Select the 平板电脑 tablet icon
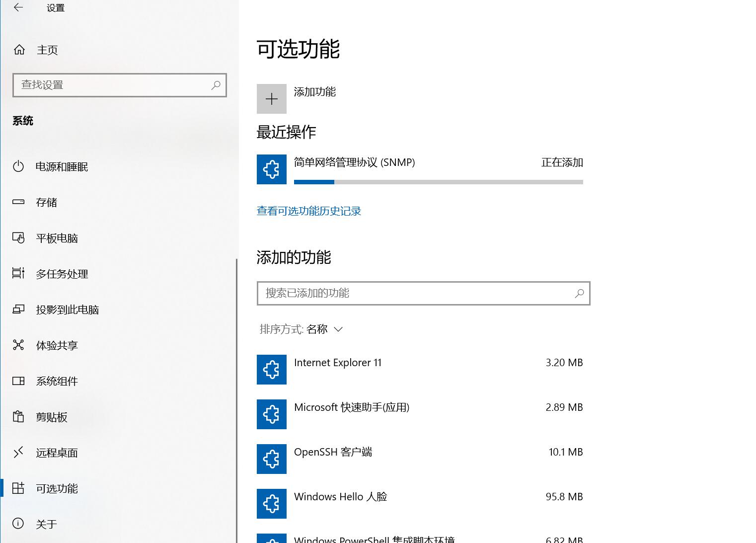The image size is (756, 543). pyautogui.click(x=18, y=238)
